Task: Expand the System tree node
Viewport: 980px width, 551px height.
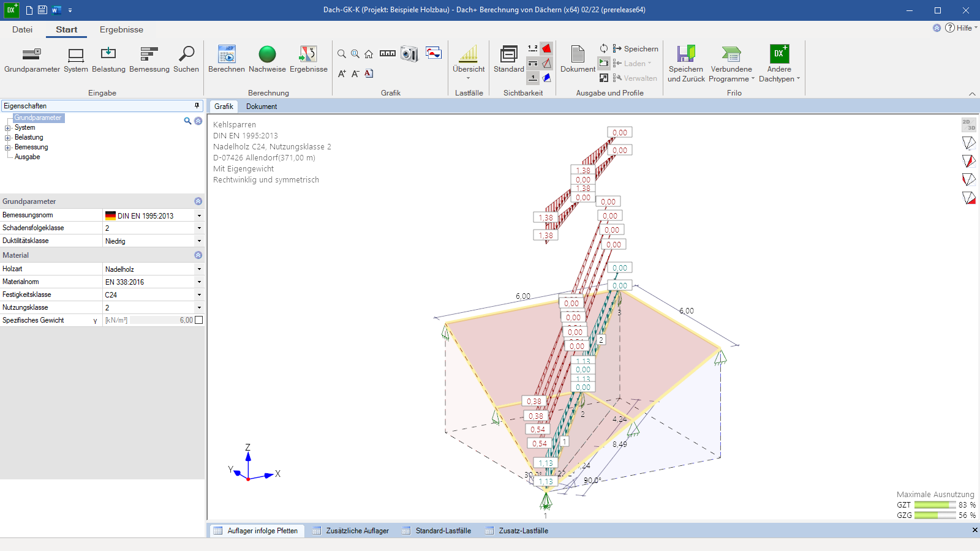Action: pyautogui.click(x=8, y=128)
